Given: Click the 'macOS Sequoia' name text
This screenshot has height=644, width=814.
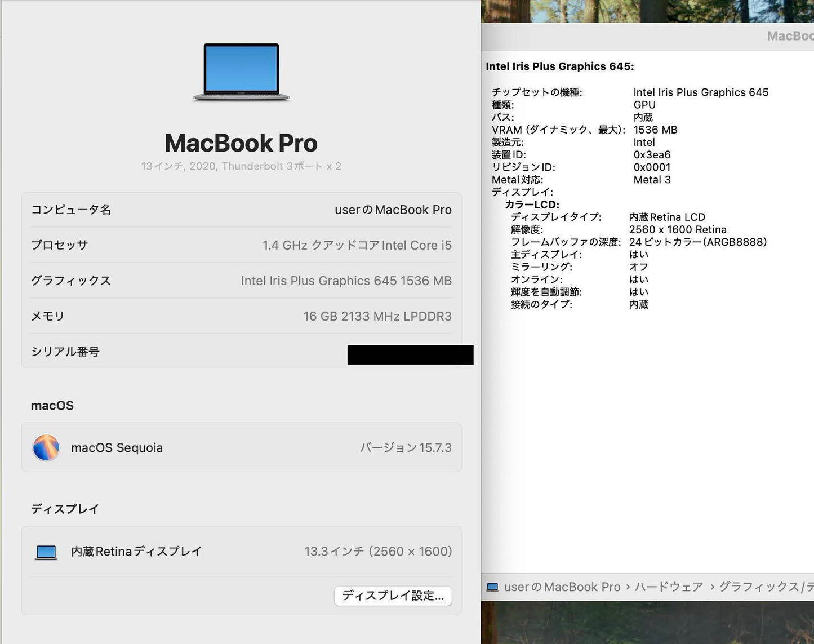Looking at the screenshot, I should coord(117,448).
